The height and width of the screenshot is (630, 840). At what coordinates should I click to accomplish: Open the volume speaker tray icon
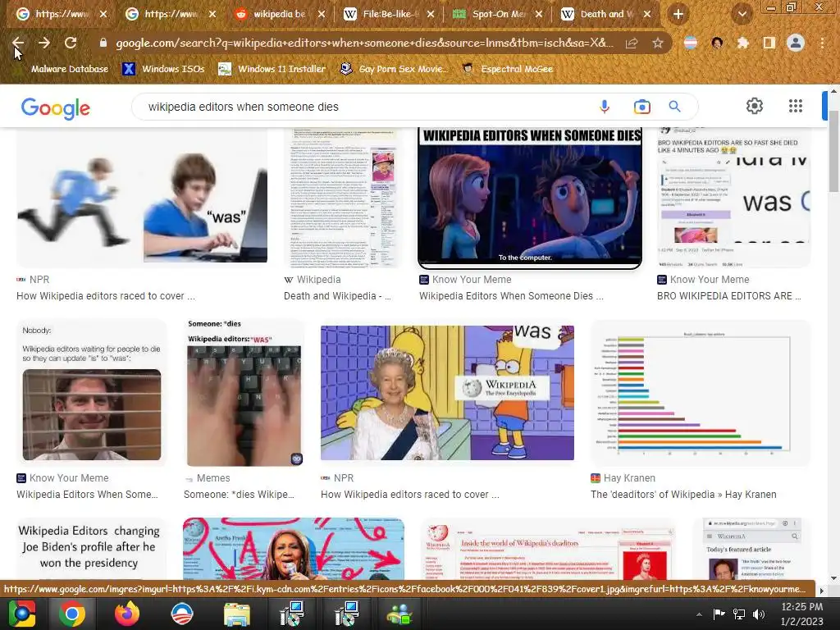coord(759,614)
